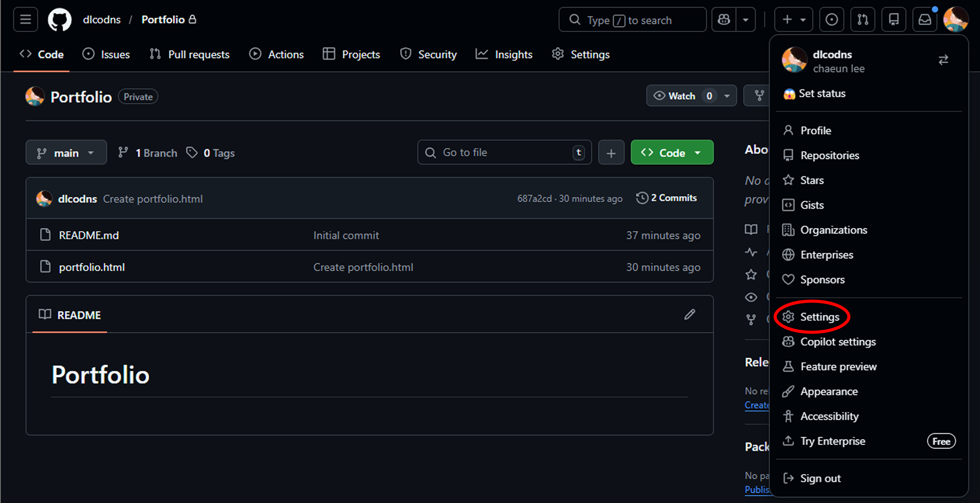The height and width of the screenshot is (503, 980).
Task: Edit README with pencil icon
Action: click(x=689, y=314)
